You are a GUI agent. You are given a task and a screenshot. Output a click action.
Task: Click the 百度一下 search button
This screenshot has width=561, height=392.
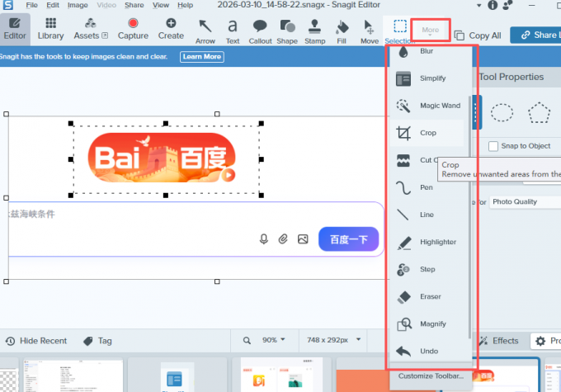coord(348,239)
